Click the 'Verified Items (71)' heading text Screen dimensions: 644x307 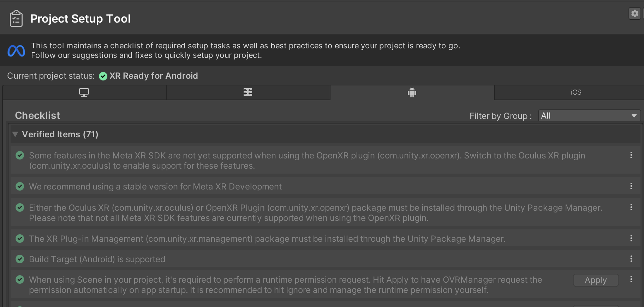[60, 134]
